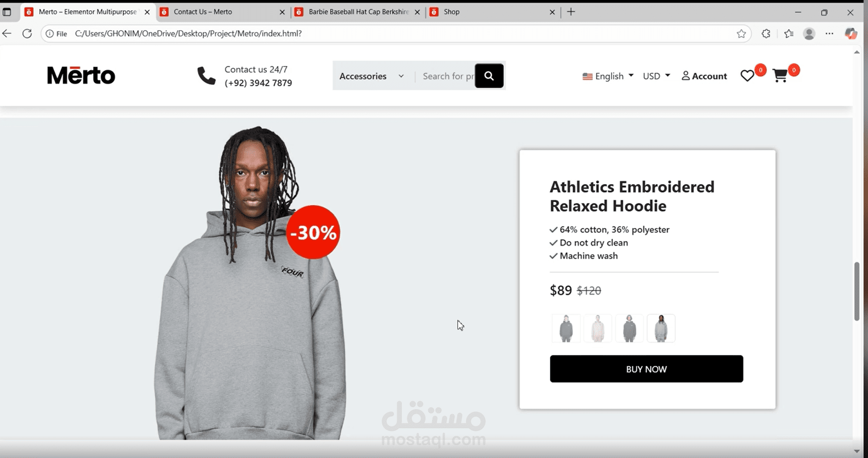Screen dimensions: 868x458
Task: Expand the Accessories category dropdown
Action: pos(372,76)
